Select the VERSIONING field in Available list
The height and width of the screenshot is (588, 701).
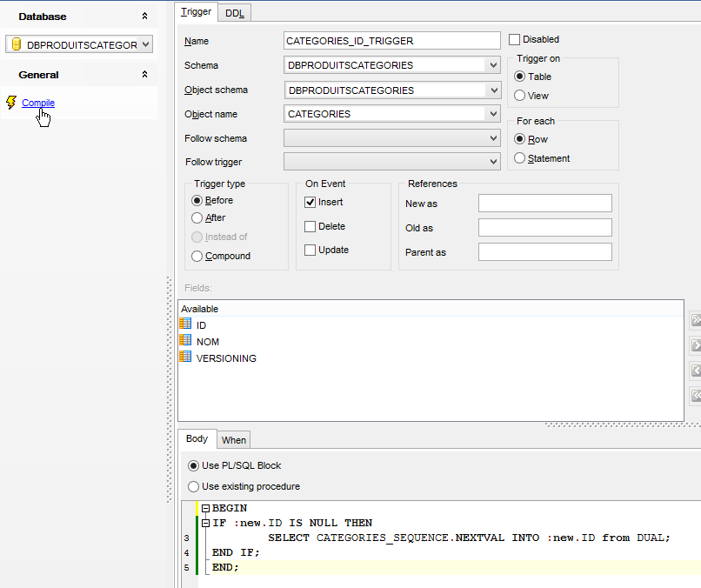coord(226,358)
